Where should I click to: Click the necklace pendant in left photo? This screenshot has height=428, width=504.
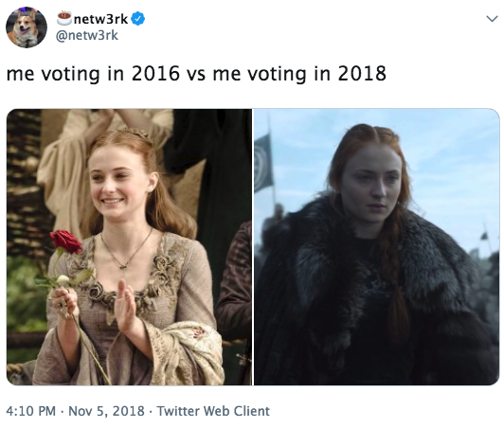(x=123, y=266)
